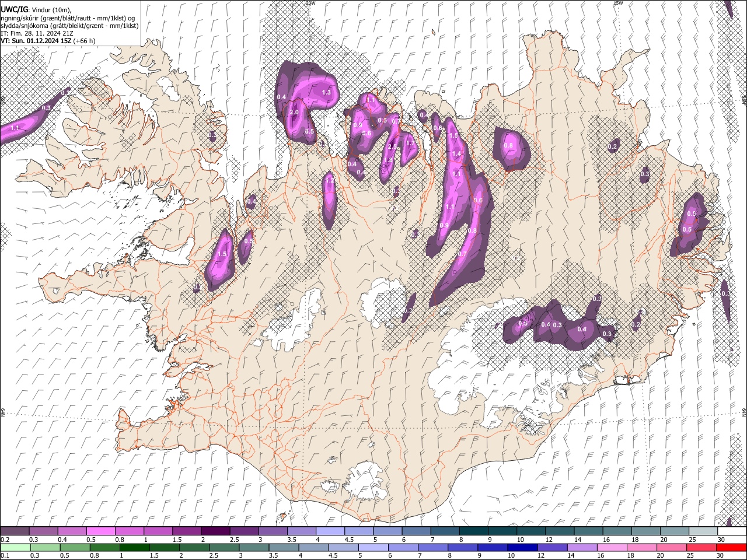The image size is (747, 560).
Task: Pick upper legend swatch between 0.3 and 0.4
Action: 43,531
